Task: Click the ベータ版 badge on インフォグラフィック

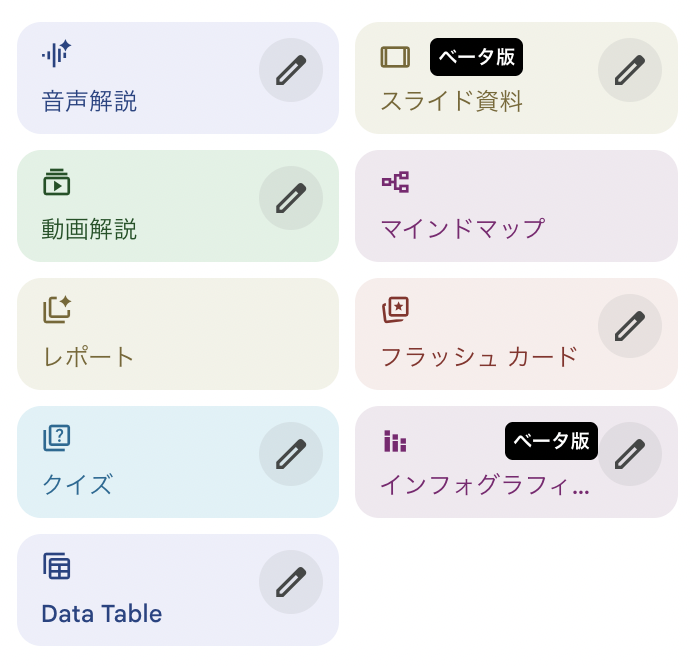Action: pos(551,441)
